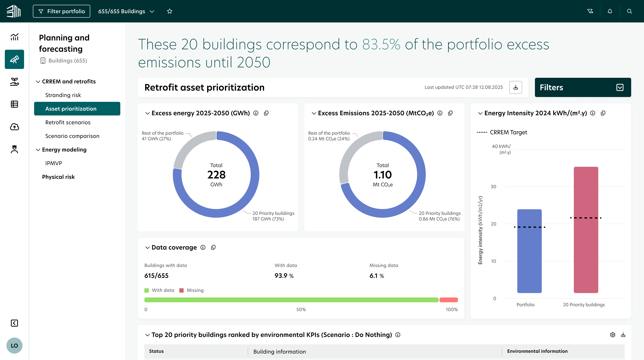Click Environmental information column header

coord(537,351)
